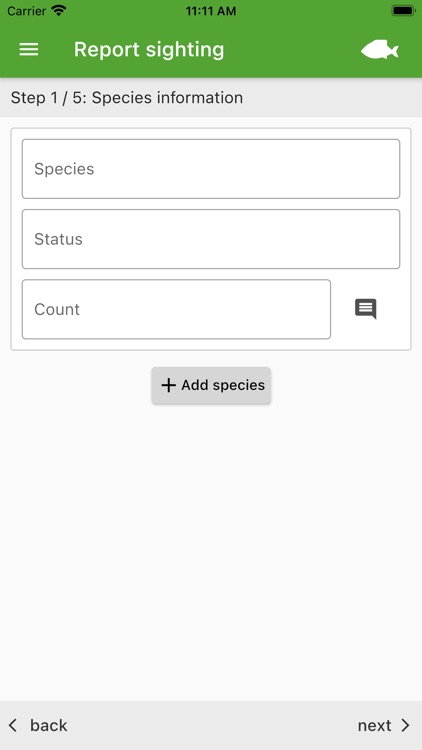
Task: Tap the 11:11 AM clock in status bar
Action: click(211, 11)
